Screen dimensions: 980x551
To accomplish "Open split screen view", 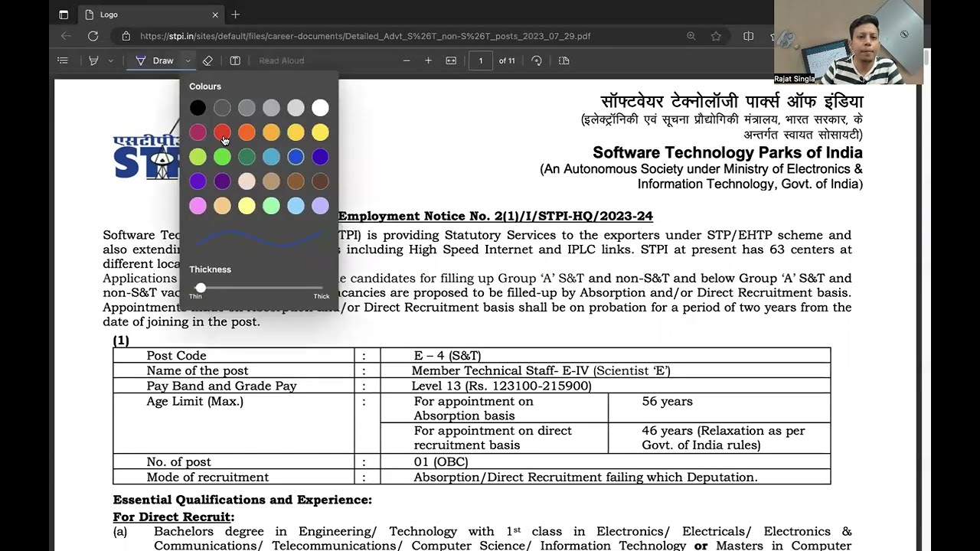I will [x=748, y=36].
